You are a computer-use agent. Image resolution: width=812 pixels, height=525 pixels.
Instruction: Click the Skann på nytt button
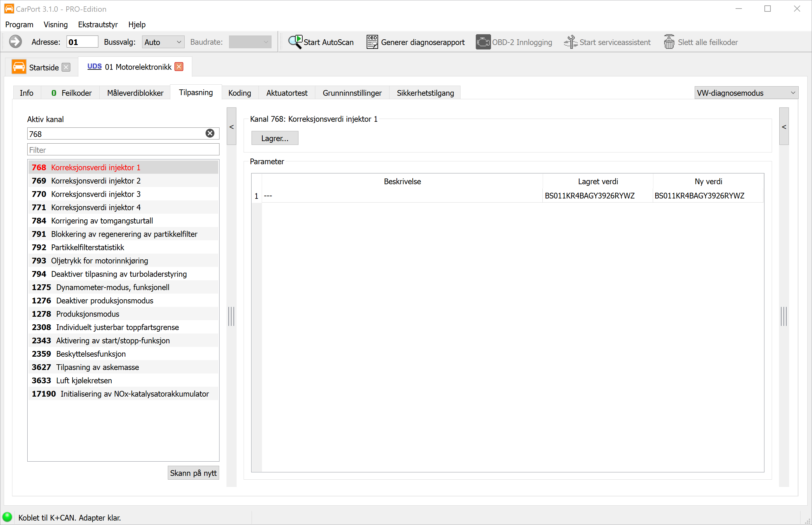(x=193, y=473)
